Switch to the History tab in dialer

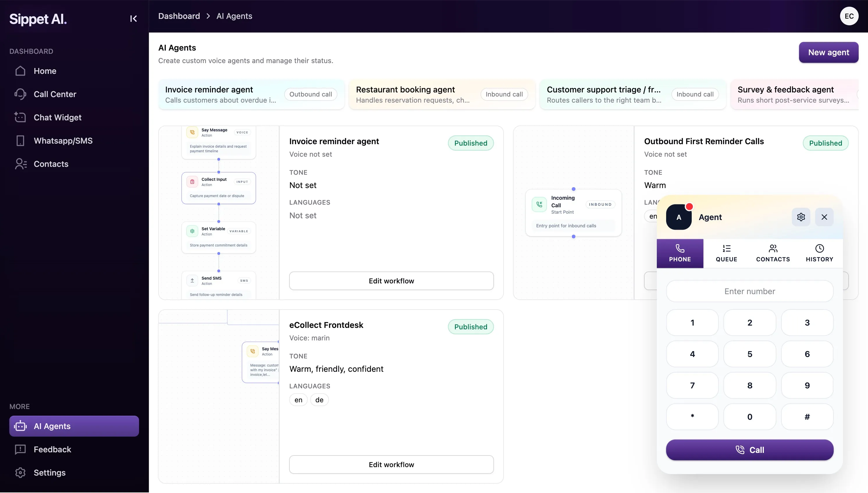pos(819,253)
